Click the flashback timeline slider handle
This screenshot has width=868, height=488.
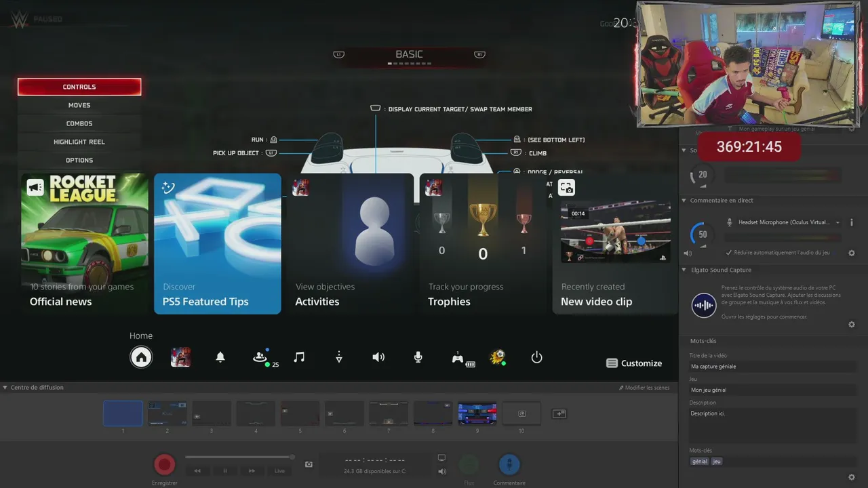(292, 457)
